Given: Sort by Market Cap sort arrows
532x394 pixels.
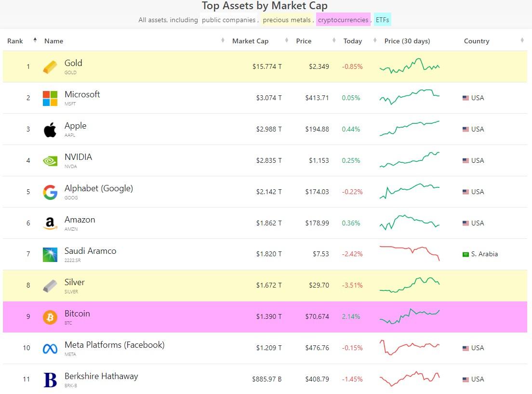Looking at the screenshot, I should click(x=287, y=40).
